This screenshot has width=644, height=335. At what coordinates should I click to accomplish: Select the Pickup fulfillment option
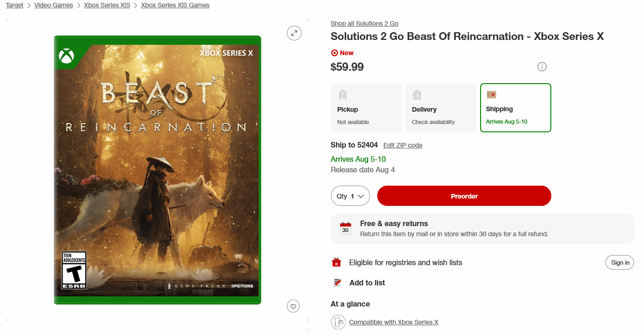click(x=366, y=108)
